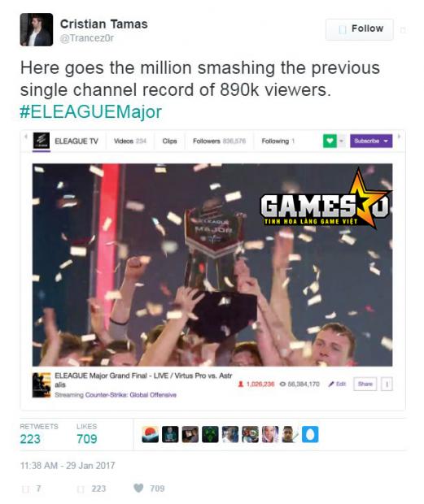Open Cristian Tamas profile avatar
The width and height of the screenshot is (424, 504).
[x=37, y=29]
